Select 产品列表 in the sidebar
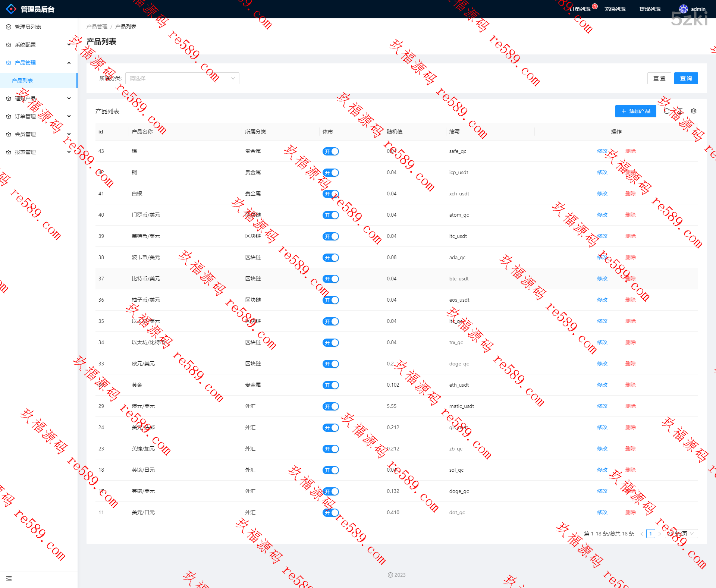The height and width of the screenshot is (588, 716). (22, 81)
